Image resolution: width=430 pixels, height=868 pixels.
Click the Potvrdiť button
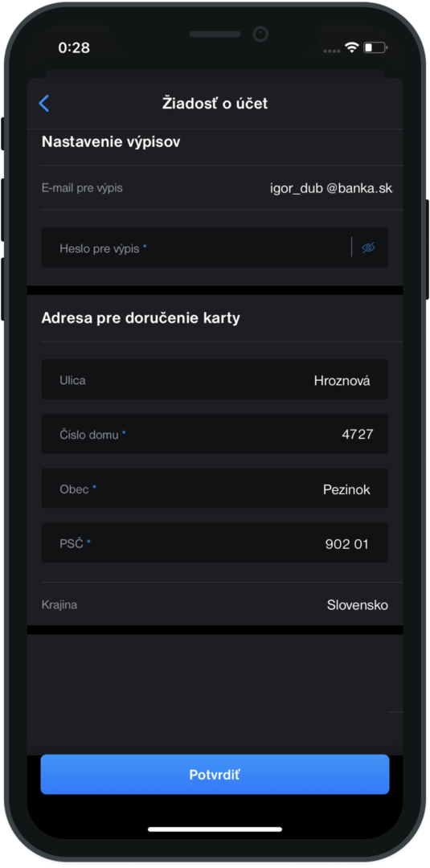(215, 775)
